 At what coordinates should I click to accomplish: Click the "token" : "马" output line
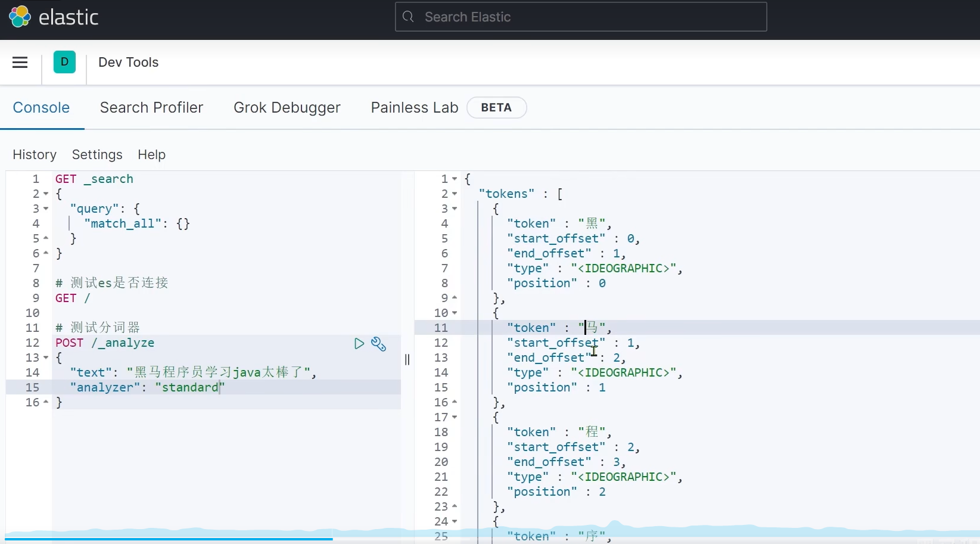tap(559, 328)
